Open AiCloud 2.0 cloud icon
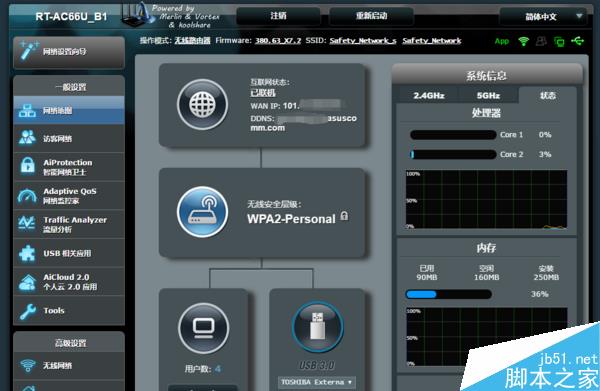Screen dimensions: 600x391 coord(27,282)
